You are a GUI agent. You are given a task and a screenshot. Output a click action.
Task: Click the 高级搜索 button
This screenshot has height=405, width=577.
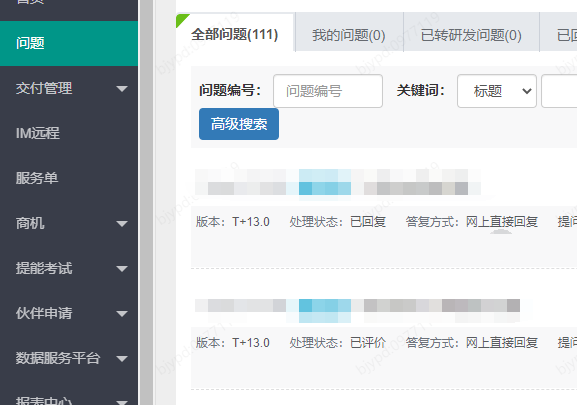(239, 124)
